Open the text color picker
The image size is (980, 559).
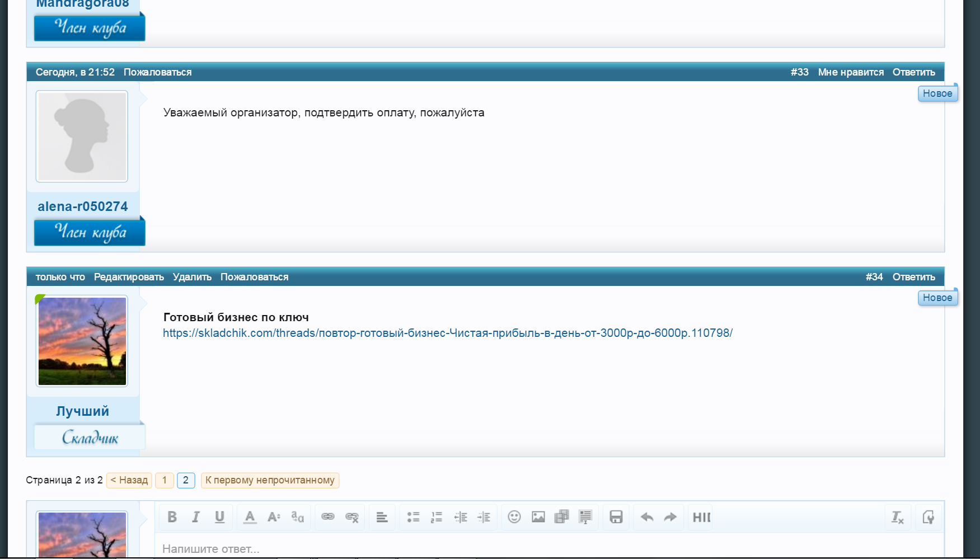pos(250,517)
